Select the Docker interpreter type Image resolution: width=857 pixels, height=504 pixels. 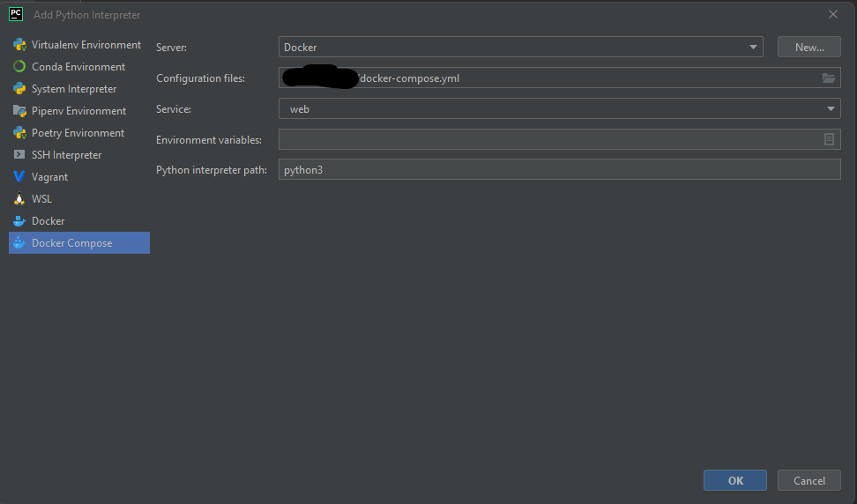(79, 220)
